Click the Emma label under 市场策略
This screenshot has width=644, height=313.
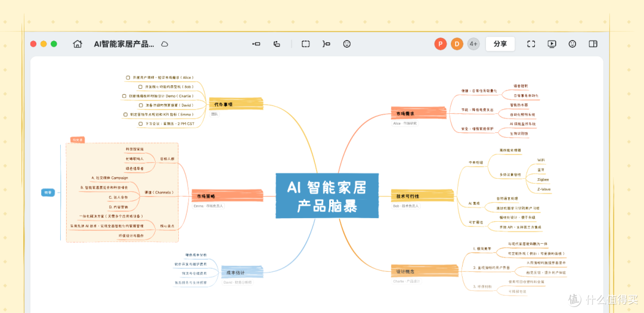[x=209, y=206]
